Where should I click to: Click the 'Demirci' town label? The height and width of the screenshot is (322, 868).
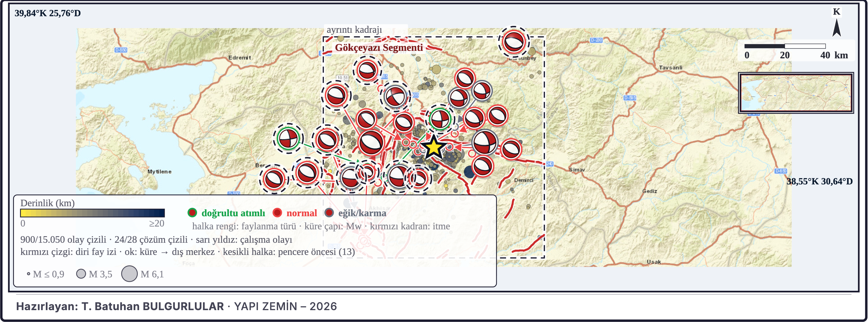tap(523, 180)
